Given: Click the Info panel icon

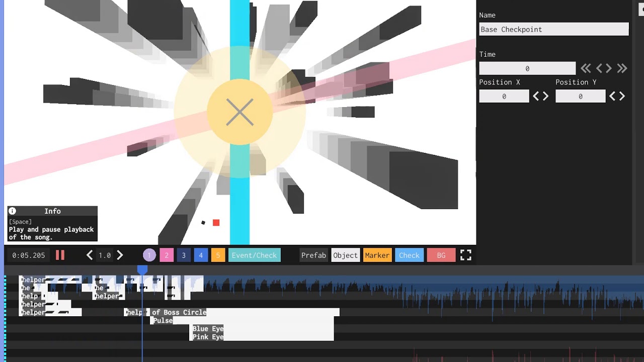Looking at the screenshot, I should pyautogui.click(x=13, y=211).
